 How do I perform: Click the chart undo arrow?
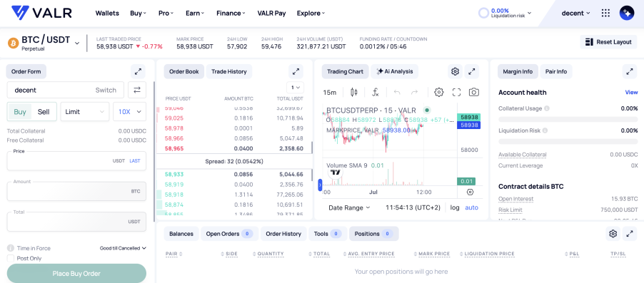pyautogui.click(x=397, y=92)
